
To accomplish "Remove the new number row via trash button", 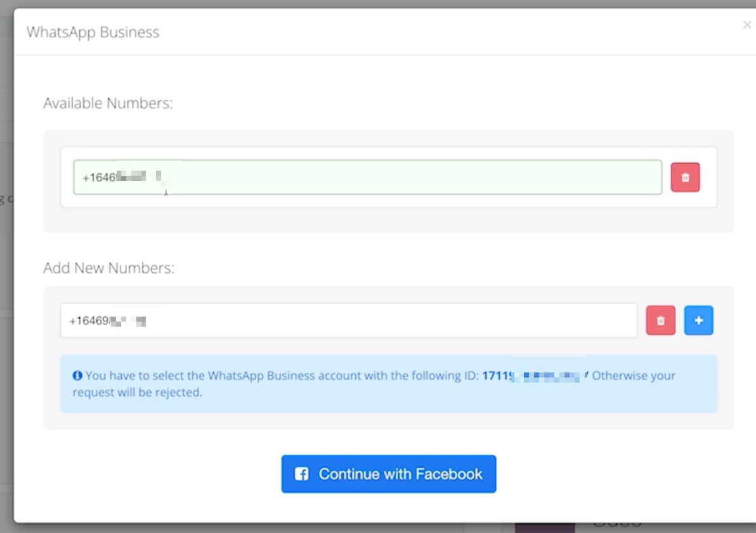I will [x=660, y=320].
